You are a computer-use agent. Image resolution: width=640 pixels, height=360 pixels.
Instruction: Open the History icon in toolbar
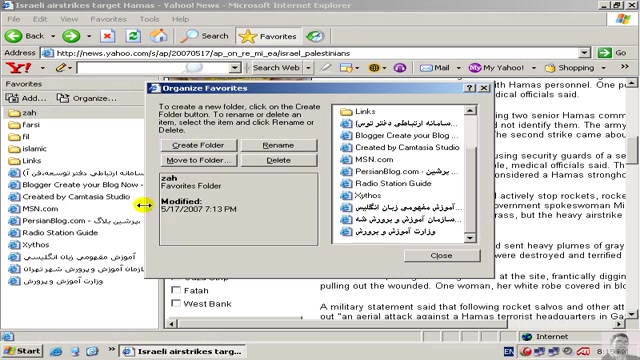(x=315, y=36)
